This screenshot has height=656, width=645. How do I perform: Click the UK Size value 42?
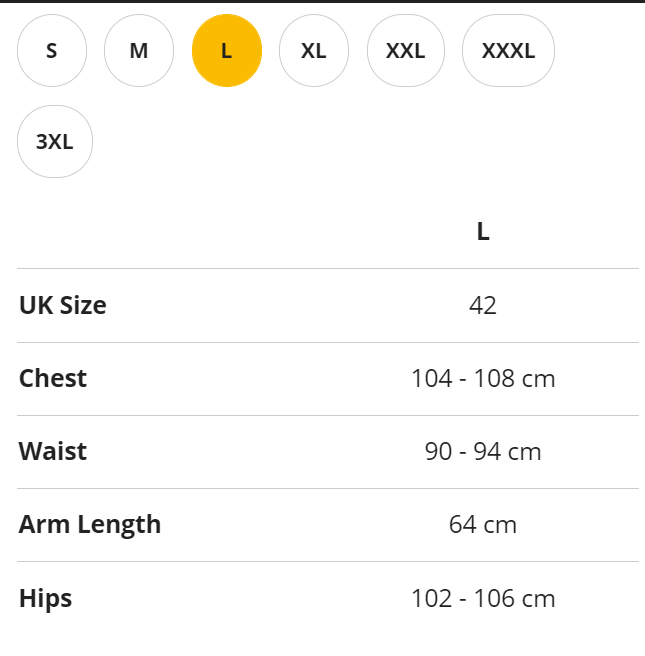[483, 305]
